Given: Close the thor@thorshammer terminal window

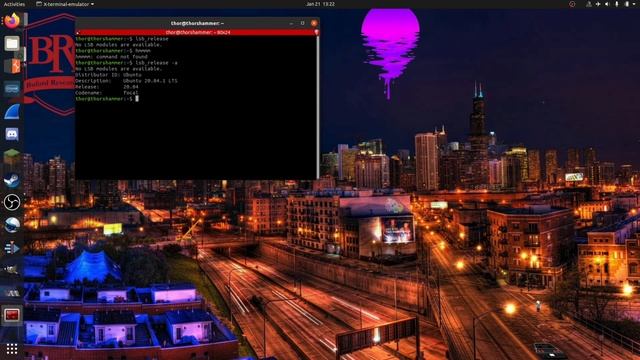Looking at the screenshot, I should (x=314, y=23).
